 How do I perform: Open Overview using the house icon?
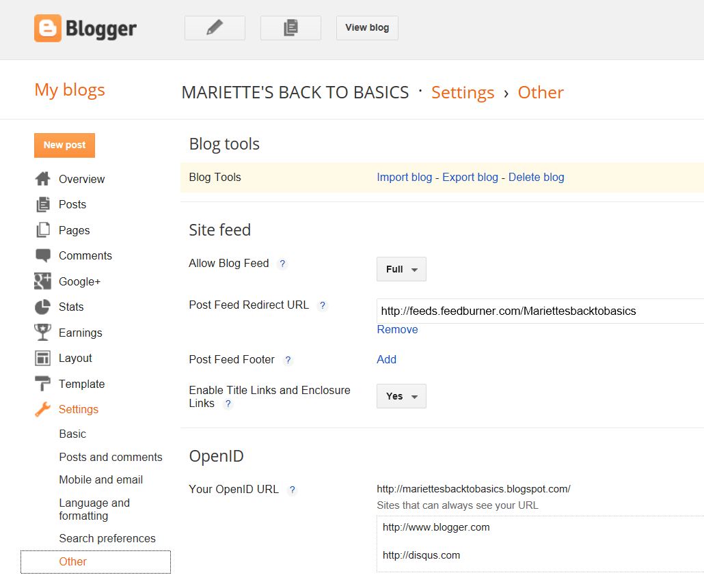click(x=42, y=179)
